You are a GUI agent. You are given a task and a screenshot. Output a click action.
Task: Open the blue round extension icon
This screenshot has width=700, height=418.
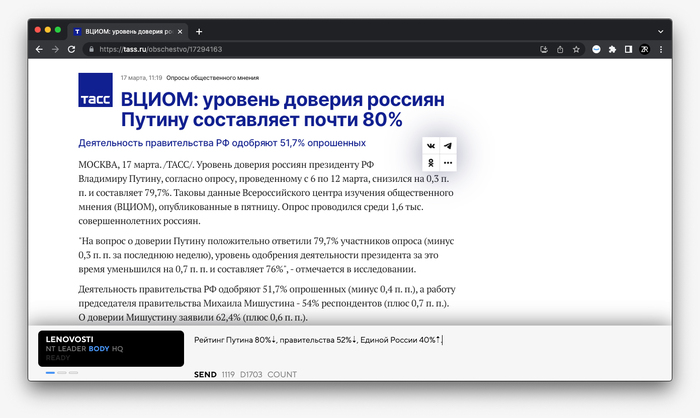coord(596,50)
